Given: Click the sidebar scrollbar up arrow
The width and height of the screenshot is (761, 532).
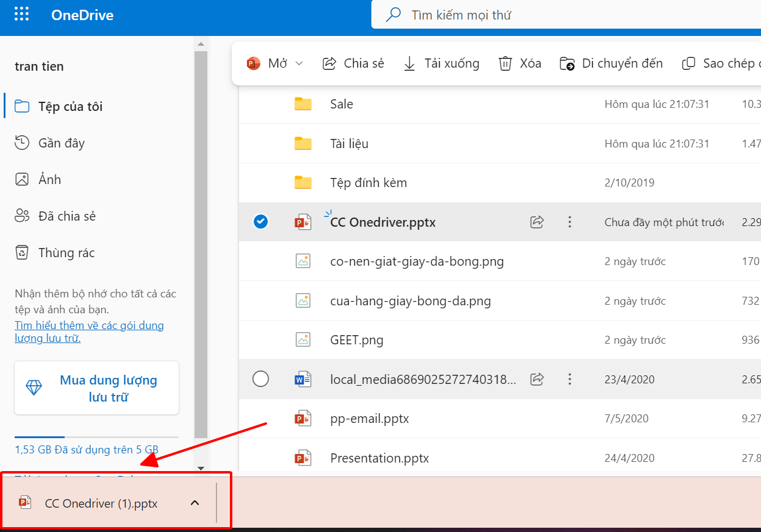Looking at the screenshot, I should point(201,44).
